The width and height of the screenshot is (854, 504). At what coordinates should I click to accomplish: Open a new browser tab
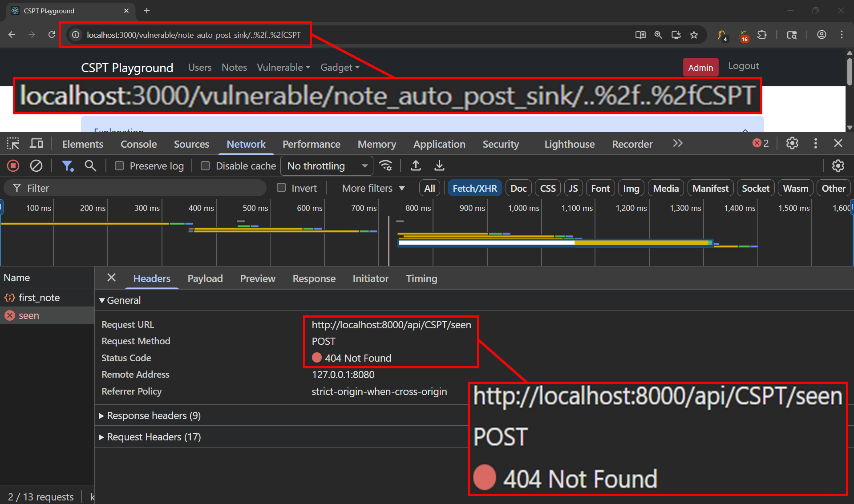[x=147, y=11]
